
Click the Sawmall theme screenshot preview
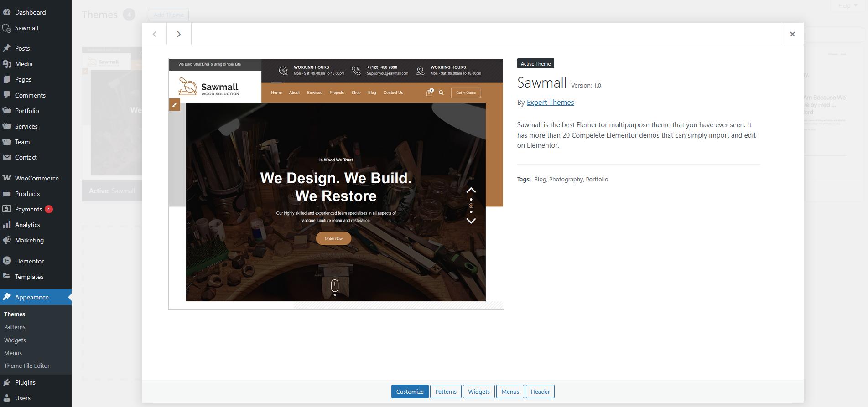click(336, 184)
